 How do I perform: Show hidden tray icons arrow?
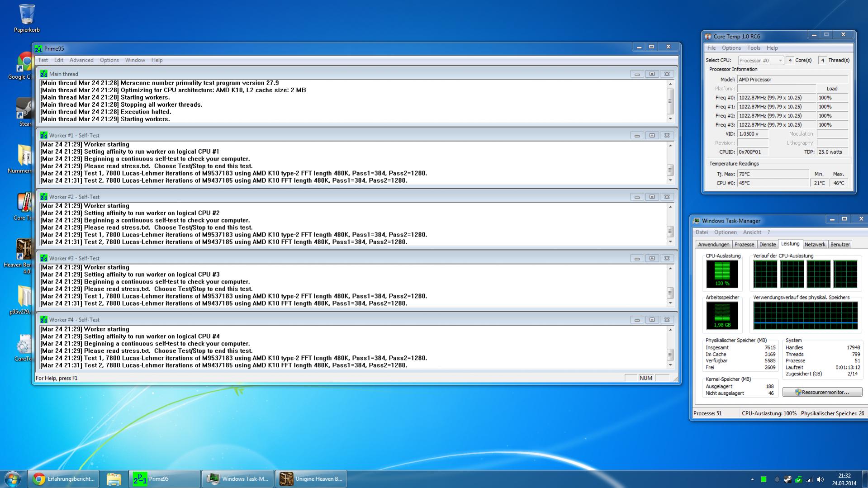tap(752, 479)
